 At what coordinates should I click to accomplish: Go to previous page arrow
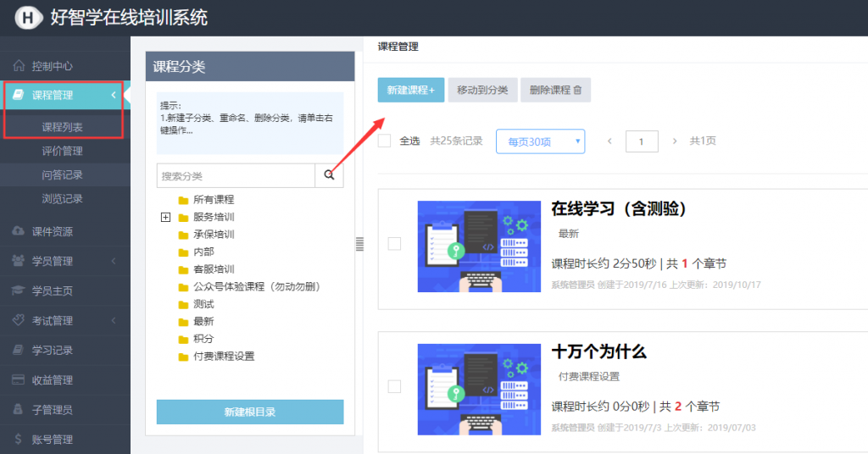tap(609, 141)
